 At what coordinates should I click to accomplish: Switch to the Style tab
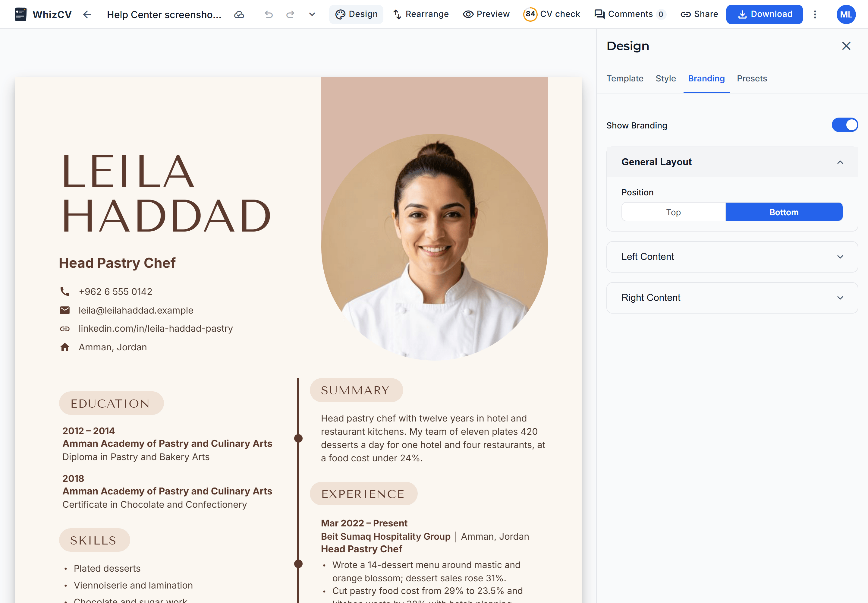[x=665, y=78]
